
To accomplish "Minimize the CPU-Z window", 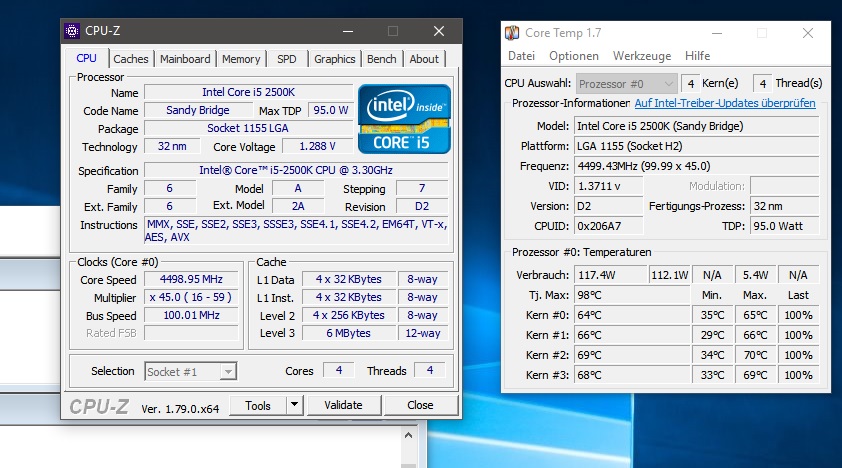I will pos(348,31).
